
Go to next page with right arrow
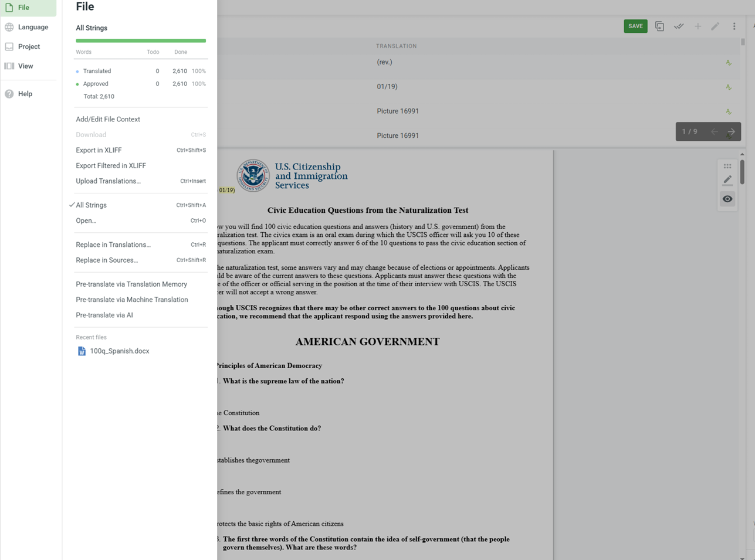tap(732, 131)
